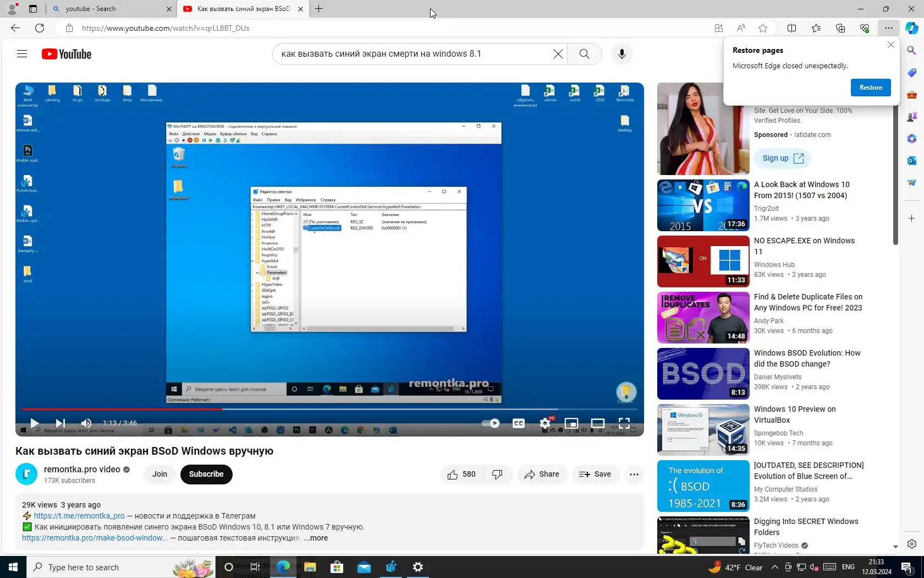Dismiss the Restore pages popup

[891, 45]
